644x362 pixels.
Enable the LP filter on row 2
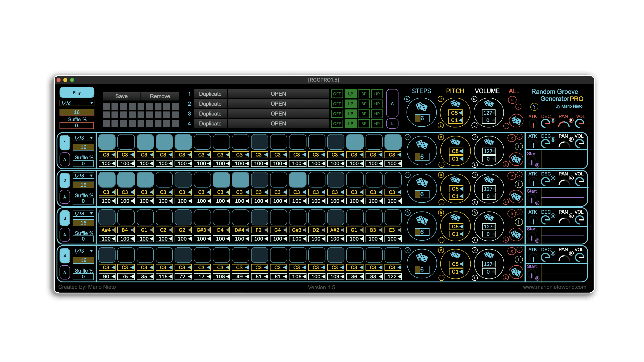click(351, 104)
